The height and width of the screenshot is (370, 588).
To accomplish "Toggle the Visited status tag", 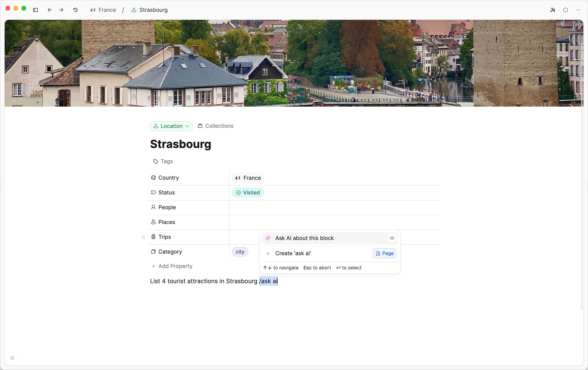I will [248, 193].
